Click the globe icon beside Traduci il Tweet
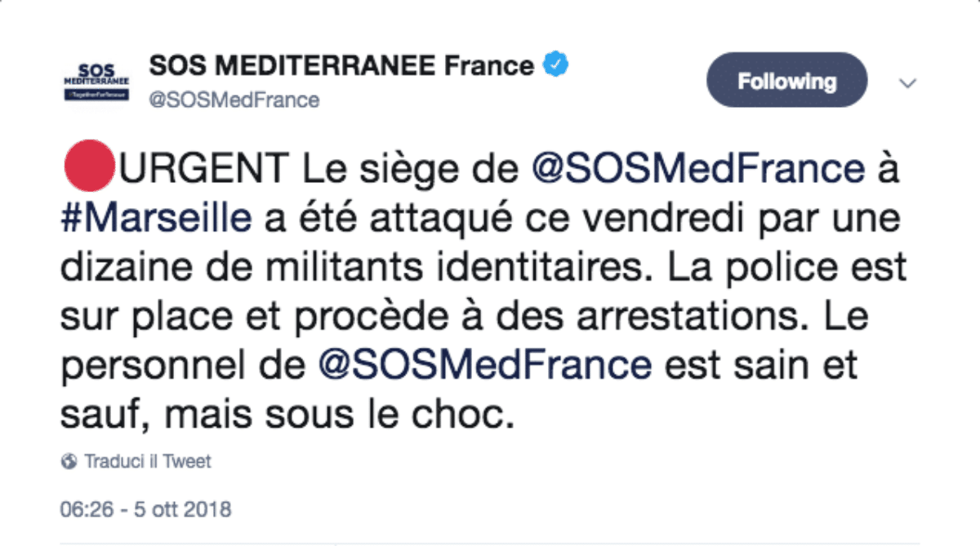 [x=69, y=462]
